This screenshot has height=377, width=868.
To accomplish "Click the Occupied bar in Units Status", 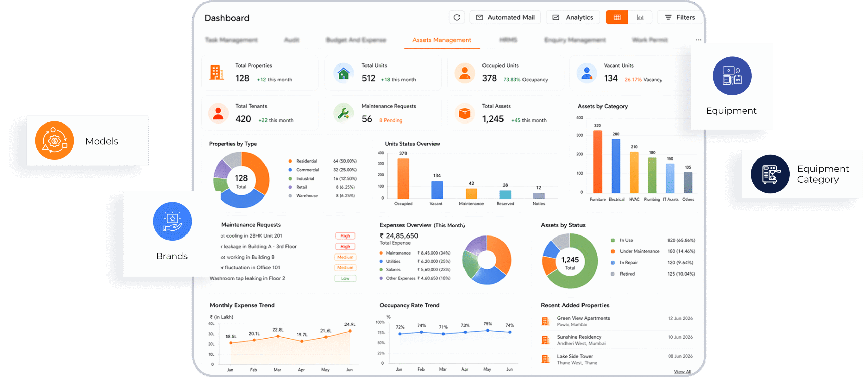I will [x=403, y=178].
